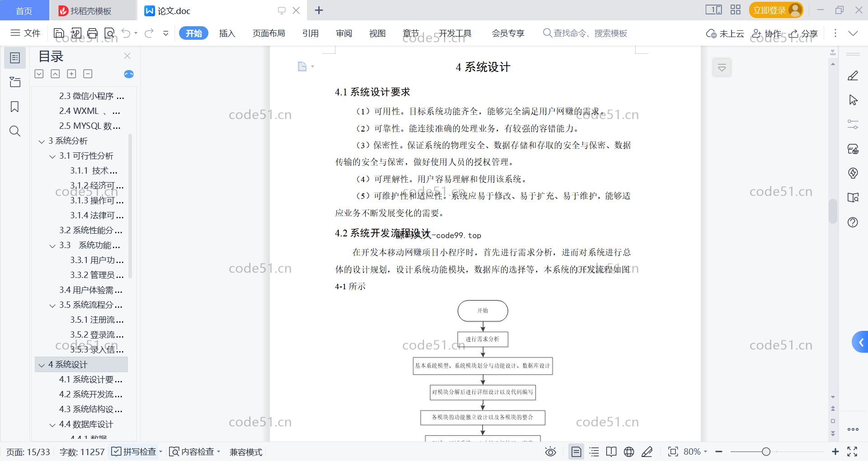
Task: Click the fit page zoom icon
Action: pos(673,452)
